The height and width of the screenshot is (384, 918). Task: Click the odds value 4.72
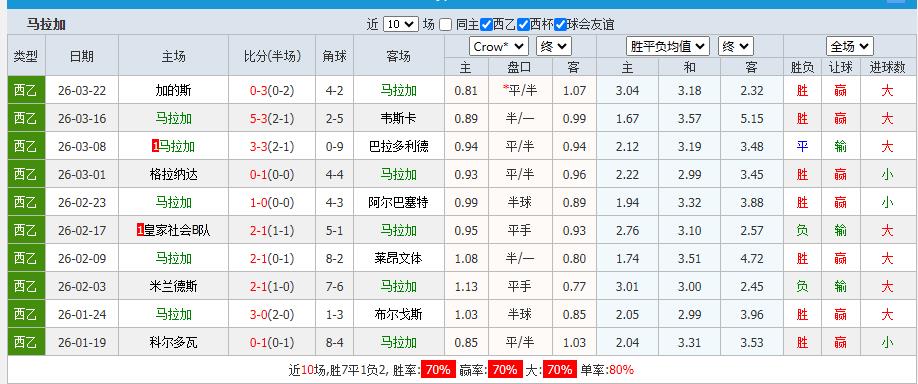(752, 258)
